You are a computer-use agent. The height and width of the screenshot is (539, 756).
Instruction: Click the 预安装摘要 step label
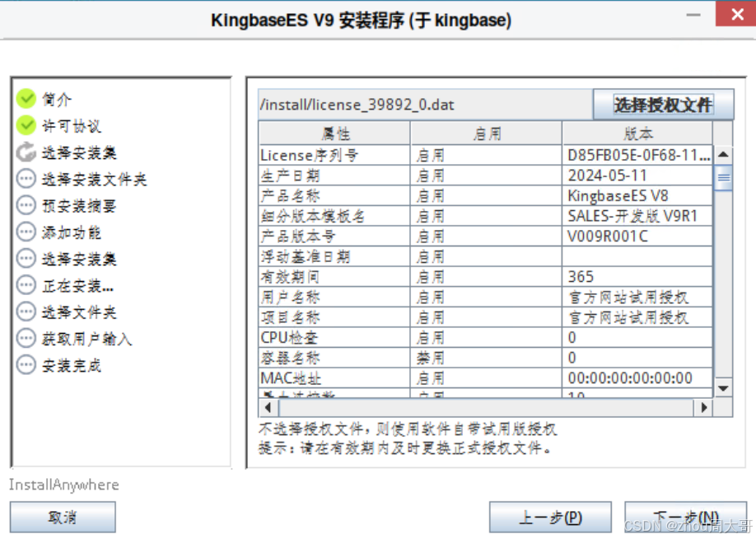(79, 205)
